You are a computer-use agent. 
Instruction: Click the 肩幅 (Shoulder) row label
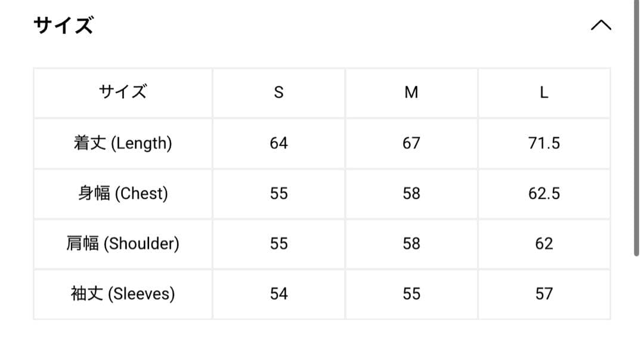click(123, 243)
